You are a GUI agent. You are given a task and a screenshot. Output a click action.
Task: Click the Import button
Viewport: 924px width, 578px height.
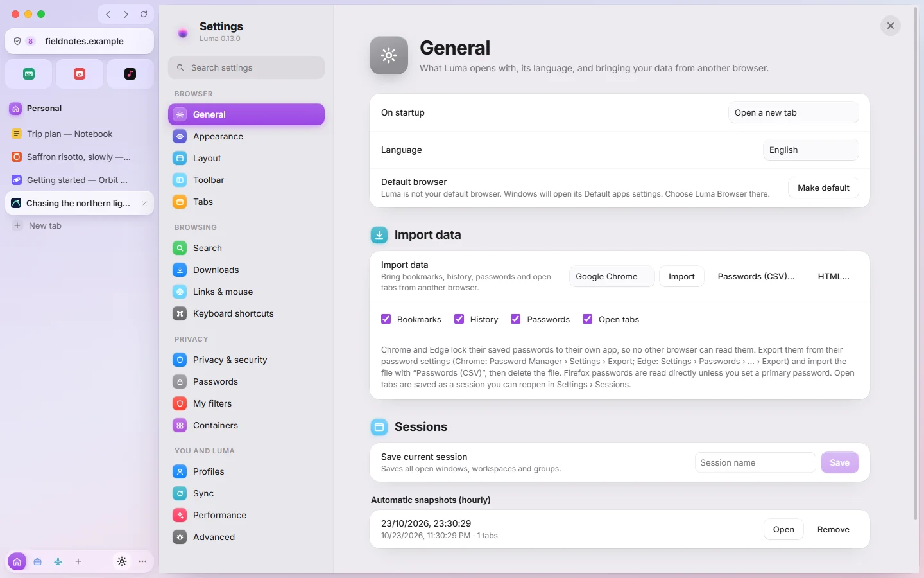pos(681,276)
